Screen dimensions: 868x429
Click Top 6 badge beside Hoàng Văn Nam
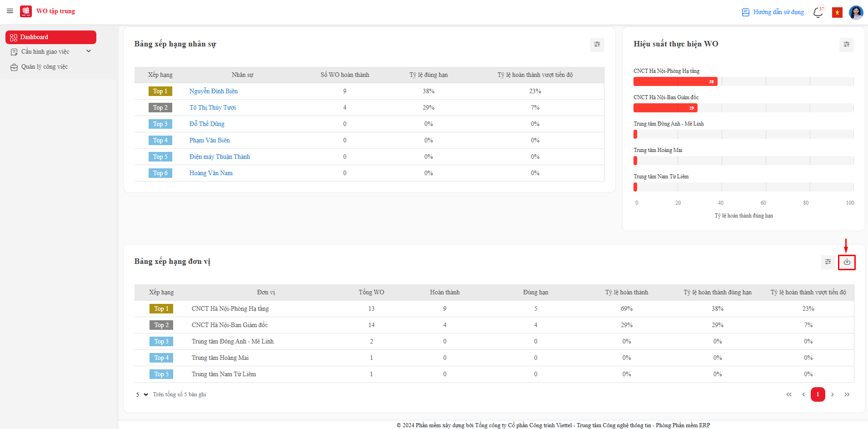pyautogui.click(x=160, y=173)
